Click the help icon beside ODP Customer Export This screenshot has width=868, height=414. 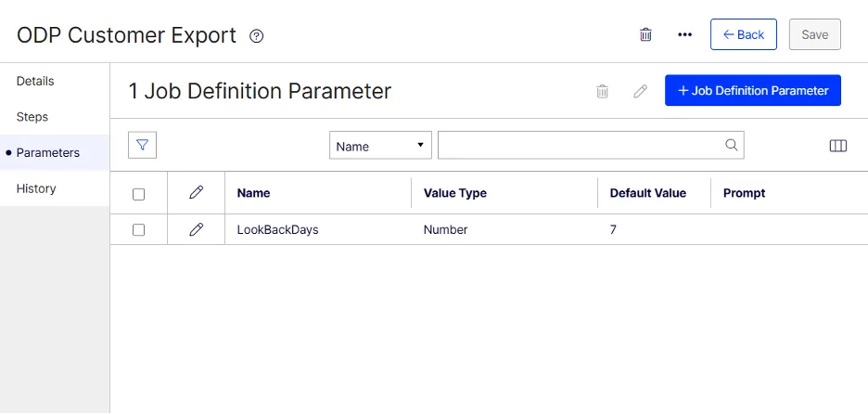pyautogui.click(x=256, y=36)
